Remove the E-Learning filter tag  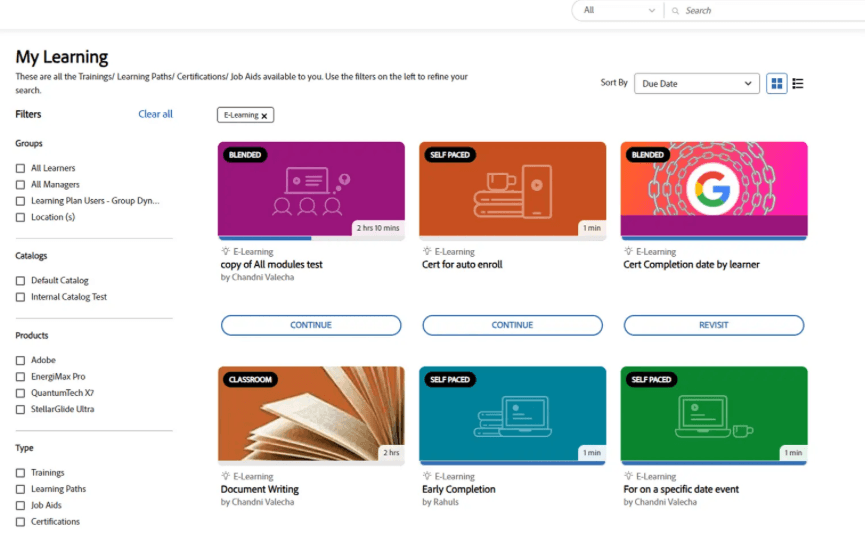click(264, 116)
